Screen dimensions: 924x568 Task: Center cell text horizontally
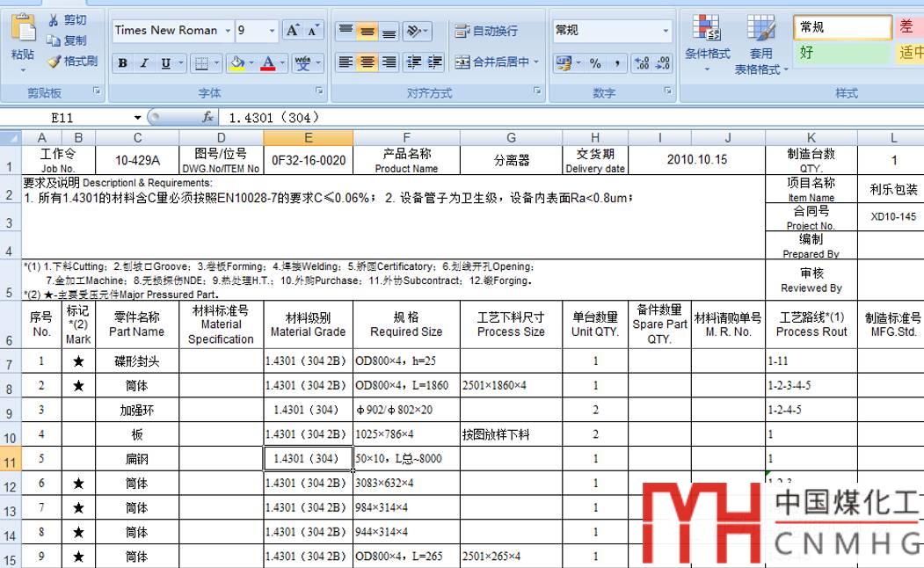(367, 62)
